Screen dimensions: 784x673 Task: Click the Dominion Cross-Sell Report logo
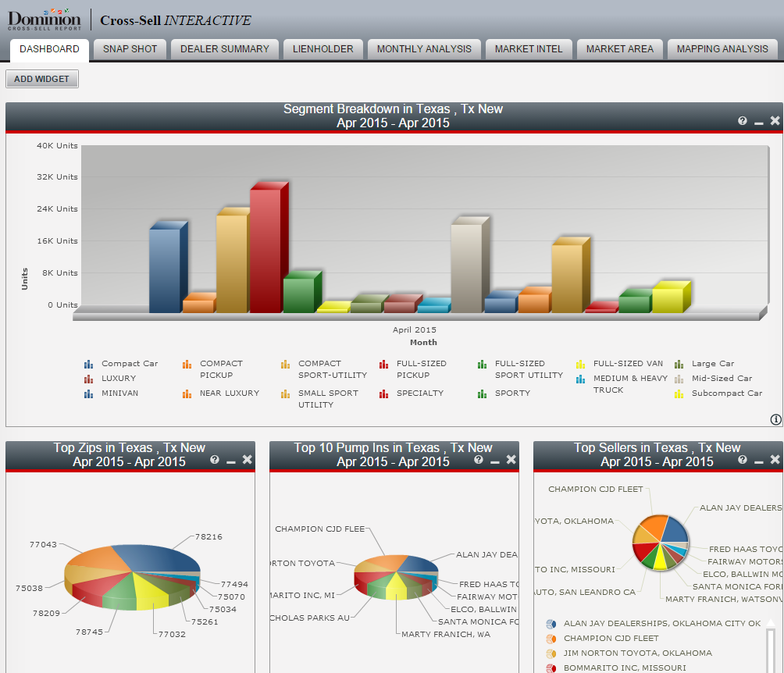coord(44,20)
